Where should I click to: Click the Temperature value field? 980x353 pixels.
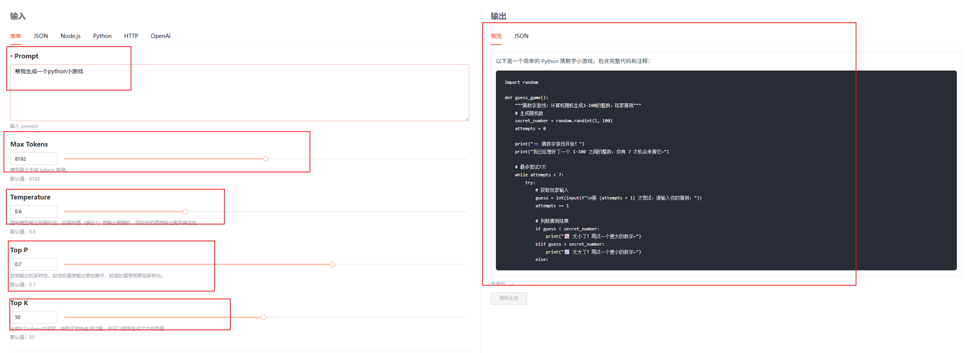34,212
